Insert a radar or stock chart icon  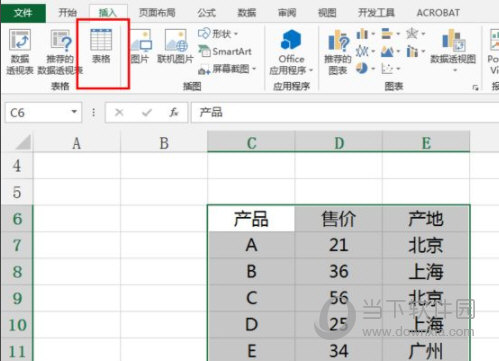pos(412,34)
